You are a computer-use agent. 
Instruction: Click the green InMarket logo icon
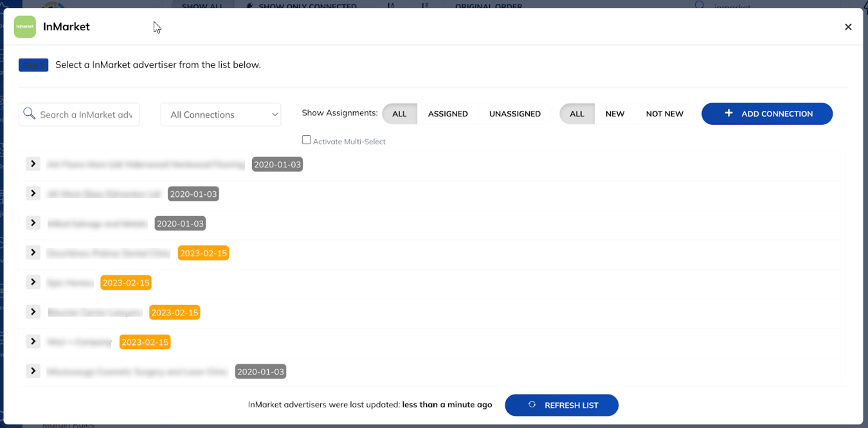point(25,27)
